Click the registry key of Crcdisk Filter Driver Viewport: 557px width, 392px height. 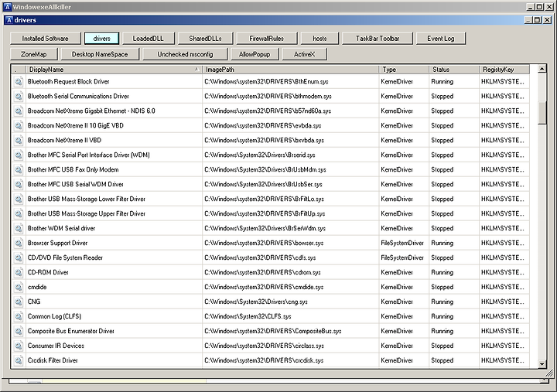[x=503, y=360]
